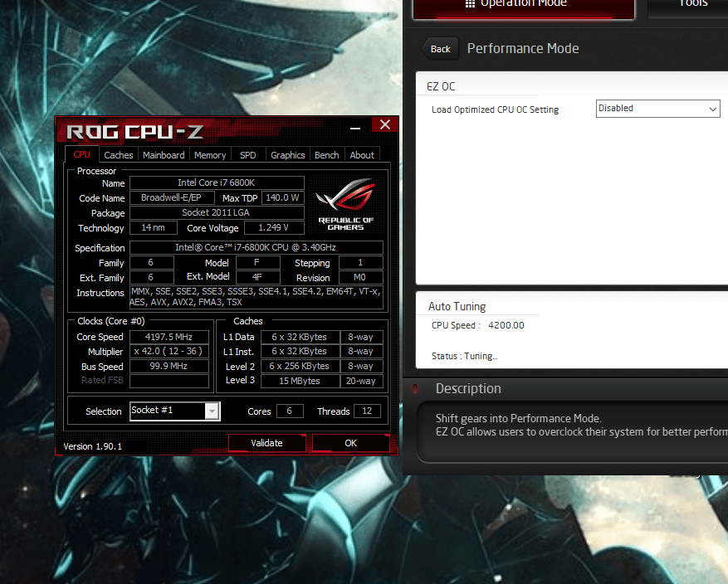Click the Instructions list field
The image size is (728, 584).
pyautogui.click(x=257, y=297)
